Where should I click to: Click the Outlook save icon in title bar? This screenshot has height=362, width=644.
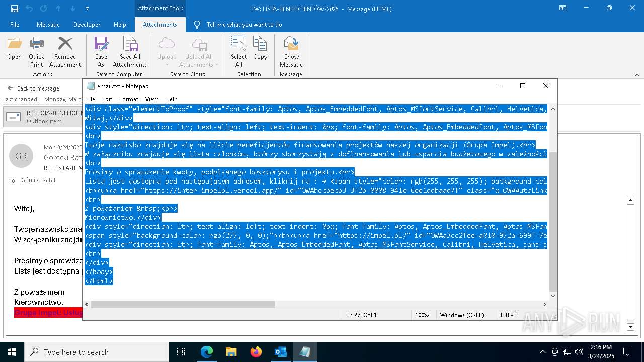15,8
